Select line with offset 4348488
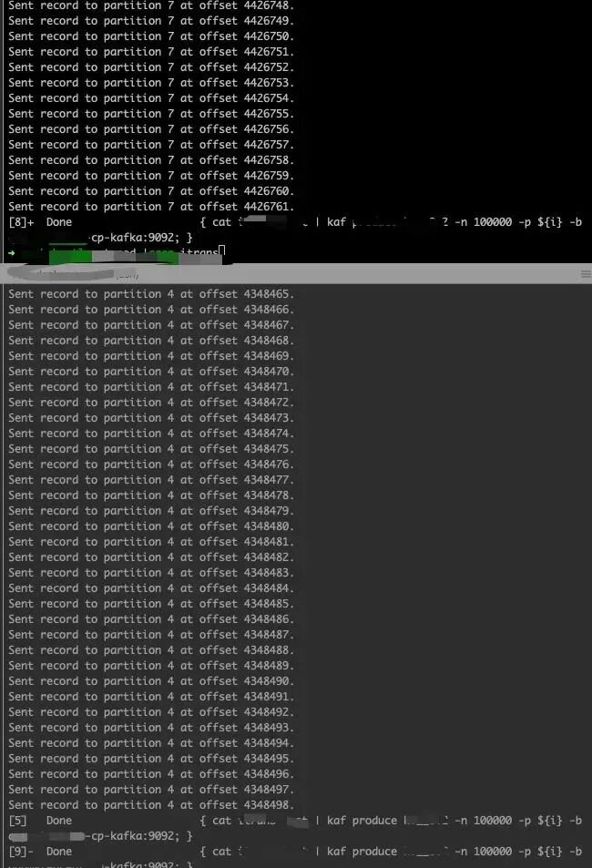This screenshot has width=592, height=868. point(151,651)
